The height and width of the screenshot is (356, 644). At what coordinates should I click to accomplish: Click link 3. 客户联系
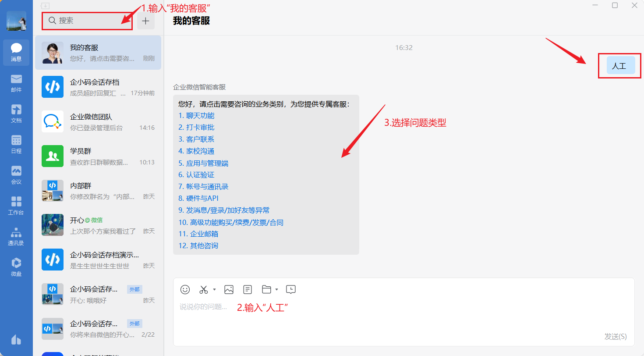point(196,139)
